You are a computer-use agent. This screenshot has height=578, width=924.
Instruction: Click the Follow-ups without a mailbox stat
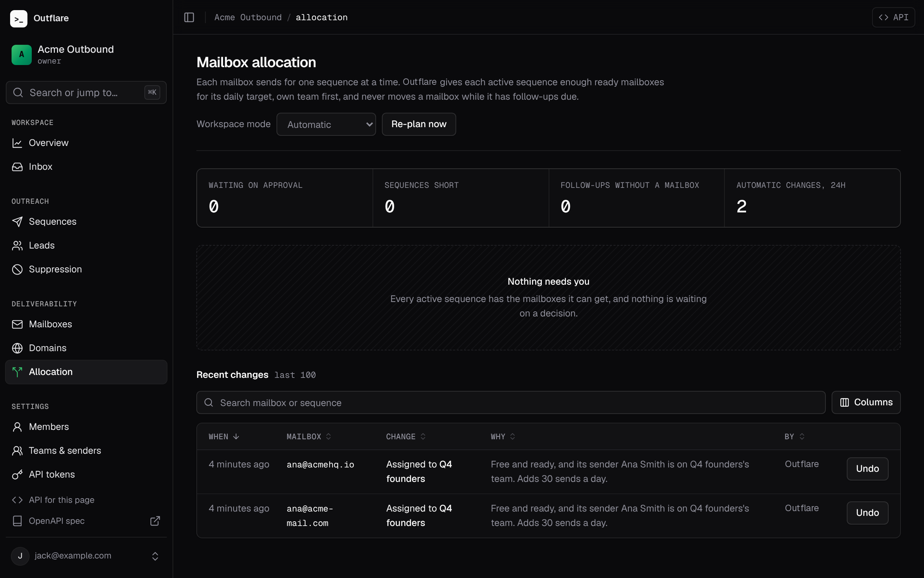[x=636, y=198]
